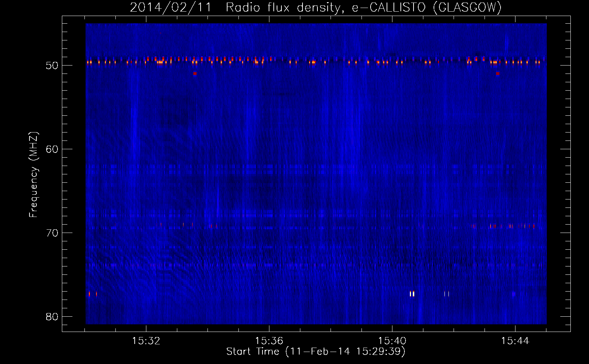Click the 70 frequency tick label
589x364 pixels.
point(52,233)
